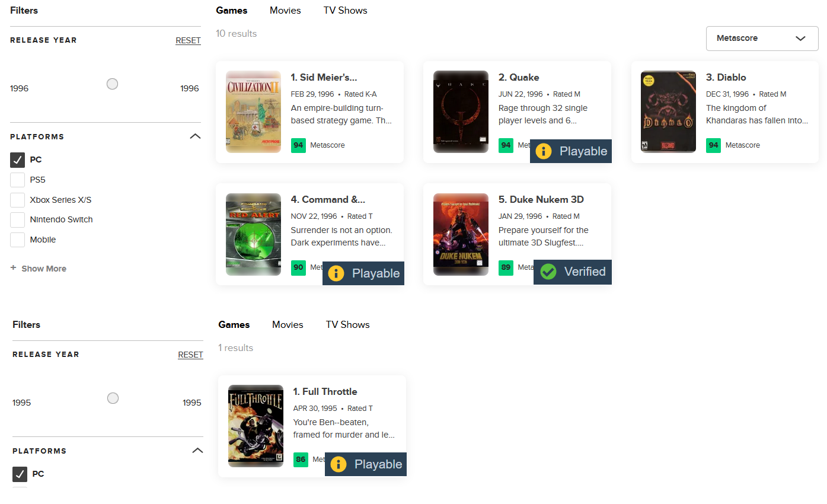Viewport: 827px width, 504px height.
Task: Click the 94 Metascore badge for Diablo
Action: click(x=713, y=145)
